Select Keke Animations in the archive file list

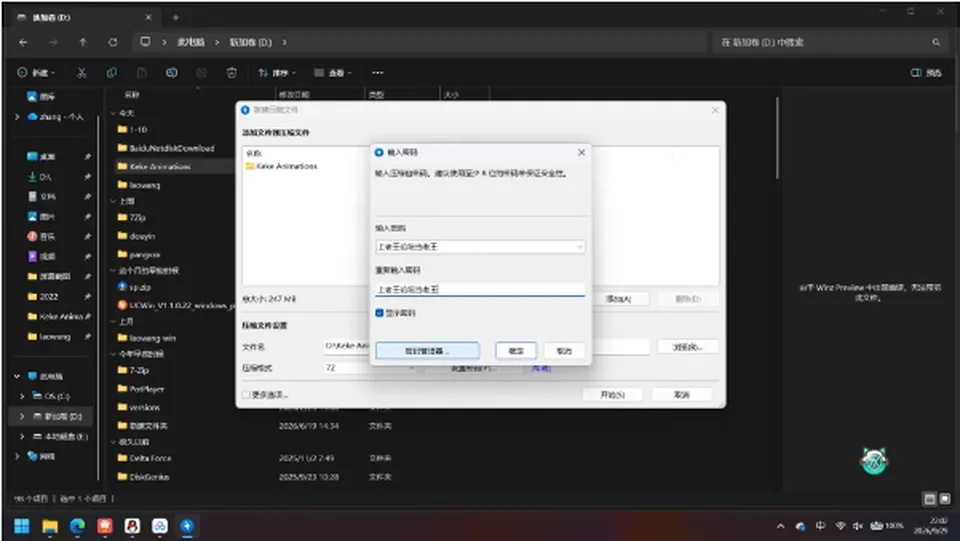pos(282,166)
